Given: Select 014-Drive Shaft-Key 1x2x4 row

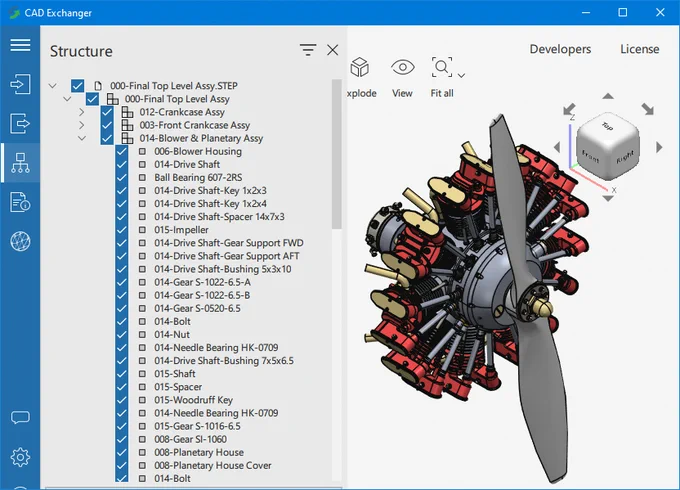Looking at the screenshot, I should click(x=210, y=203).
